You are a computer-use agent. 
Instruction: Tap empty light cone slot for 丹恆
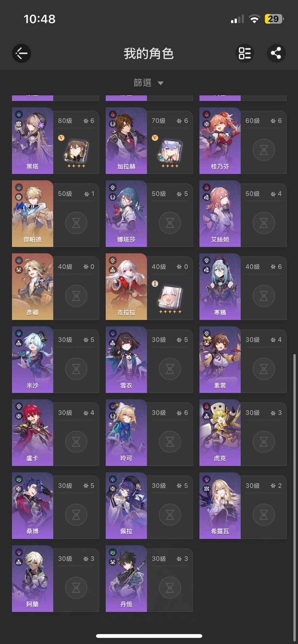[170, 588]
